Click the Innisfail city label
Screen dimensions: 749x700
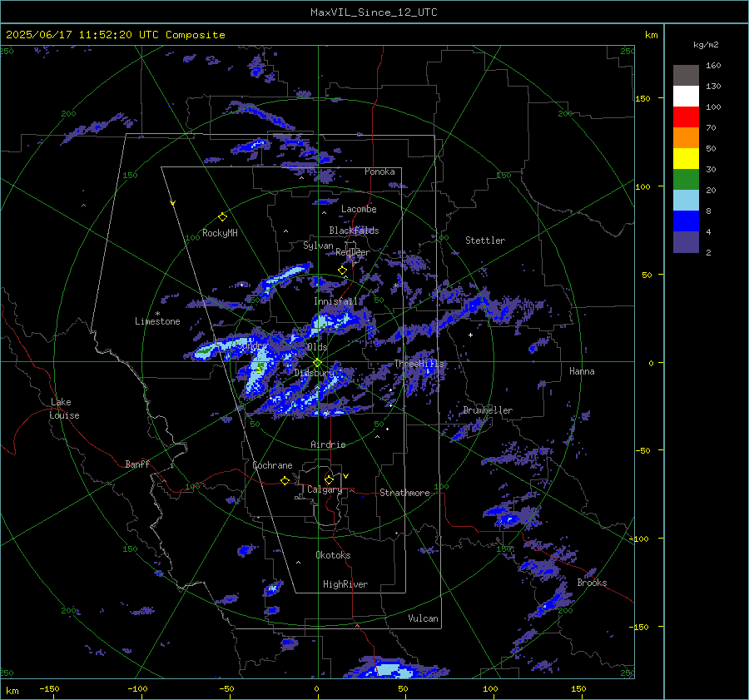pos(336,301)
